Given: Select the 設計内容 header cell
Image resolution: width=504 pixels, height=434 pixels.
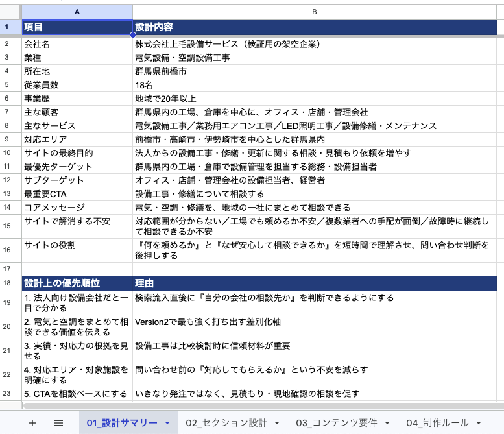Looking at the screenshot, I should [x=315, y=27].
